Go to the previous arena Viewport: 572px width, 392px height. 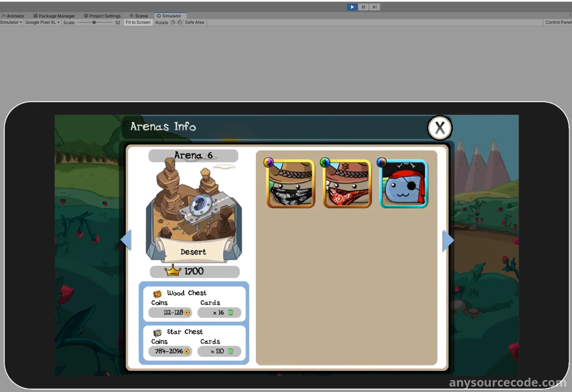[126, 240]
